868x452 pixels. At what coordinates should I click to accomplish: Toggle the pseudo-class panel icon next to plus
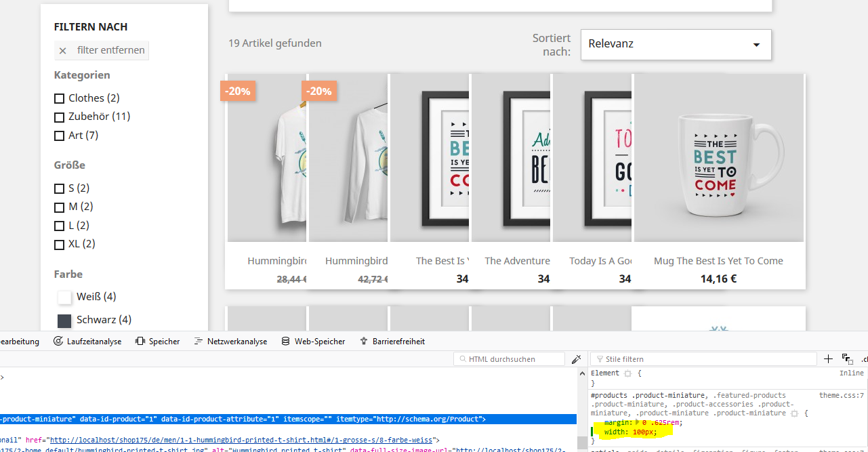[x=847, y=359]
